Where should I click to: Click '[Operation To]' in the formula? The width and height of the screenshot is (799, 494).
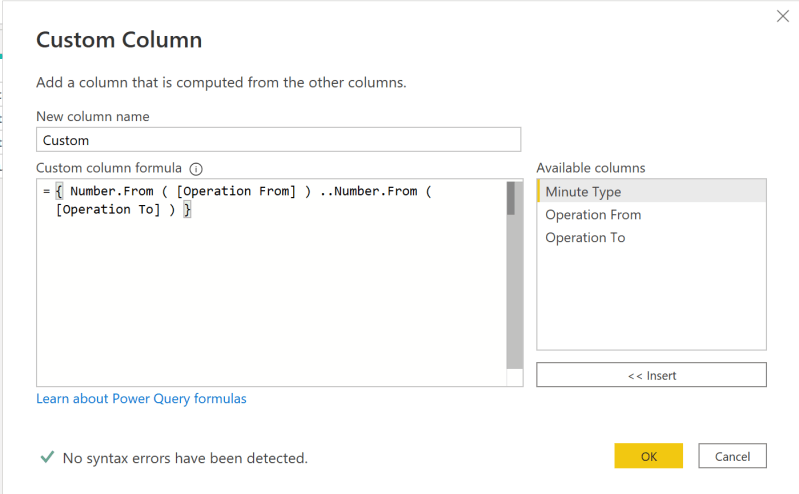click(x=108, y=210)
